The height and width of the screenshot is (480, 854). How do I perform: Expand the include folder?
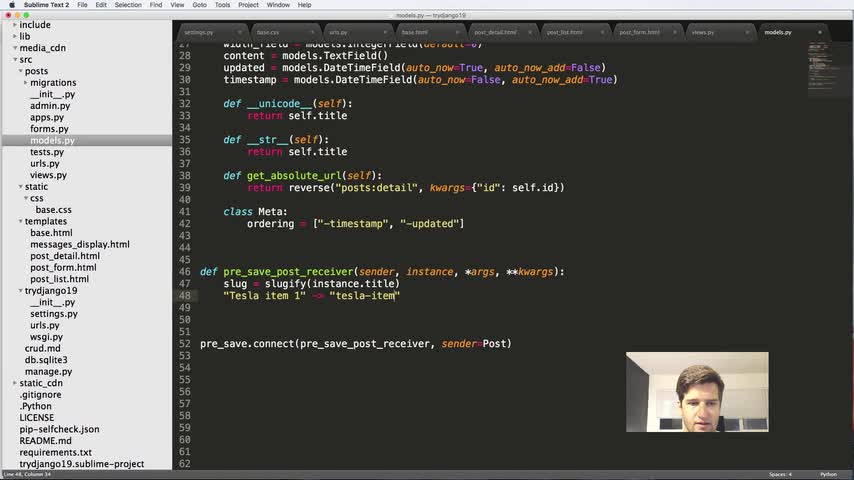15,25
